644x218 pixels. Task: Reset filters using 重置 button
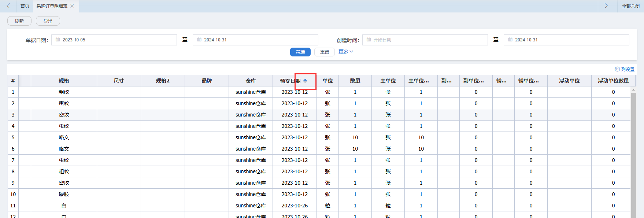click(x=324, y=52)
